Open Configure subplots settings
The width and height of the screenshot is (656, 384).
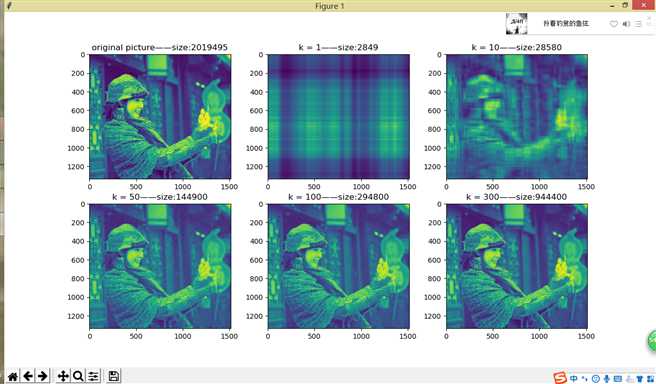pos(93,376)
